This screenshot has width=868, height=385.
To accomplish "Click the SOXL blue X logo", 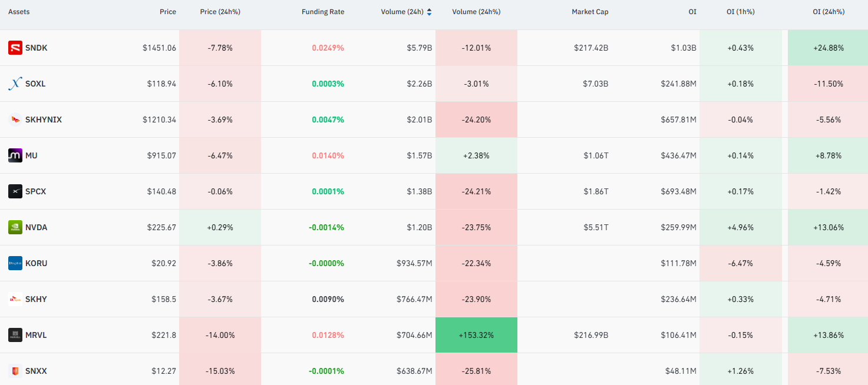I will tap(15, 84).
